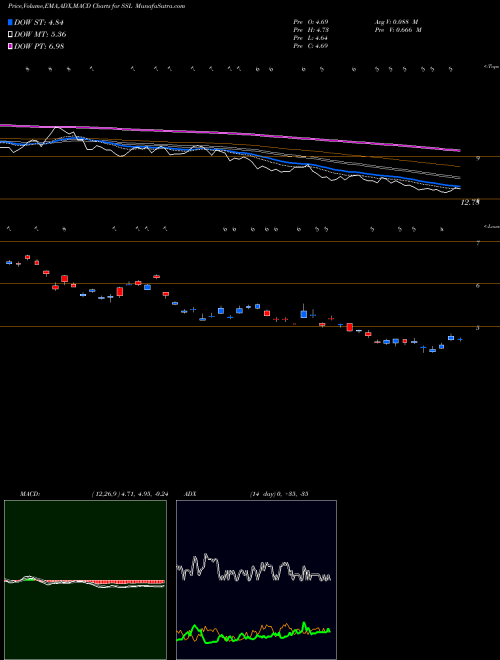Click the chart title mentioning MunafaSutra.com

pos(96,6)
